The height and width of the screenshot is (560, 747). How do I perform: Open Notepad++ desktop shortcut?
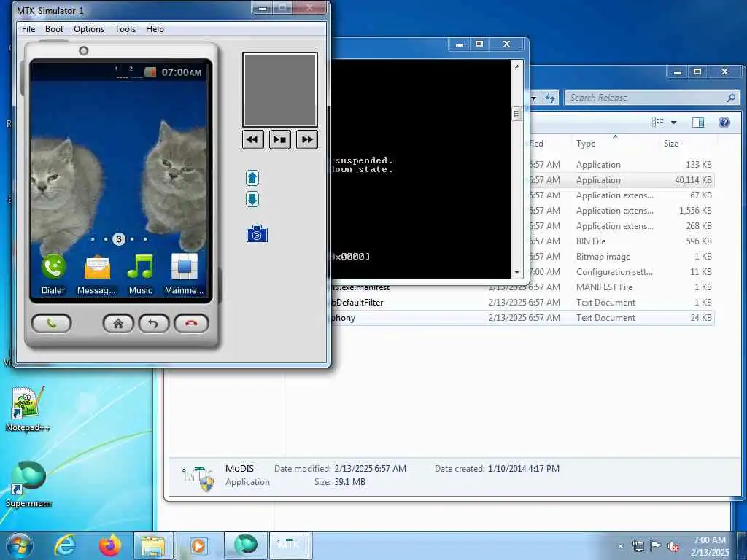[x=28, y=410]
